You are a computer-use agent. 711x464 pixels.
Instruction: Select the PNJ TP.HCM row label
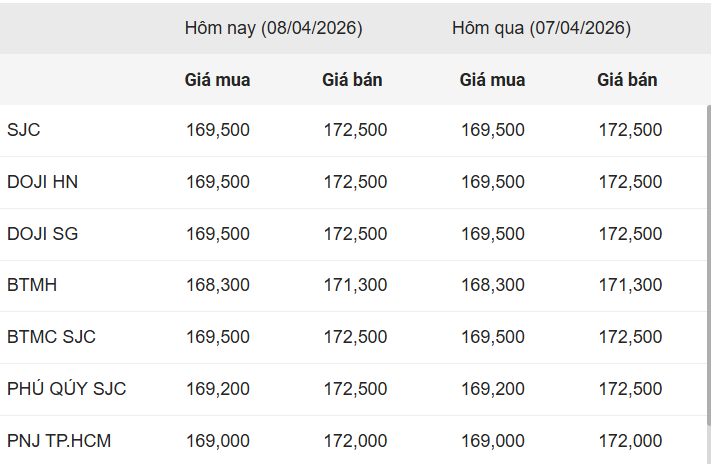[60, 441]
